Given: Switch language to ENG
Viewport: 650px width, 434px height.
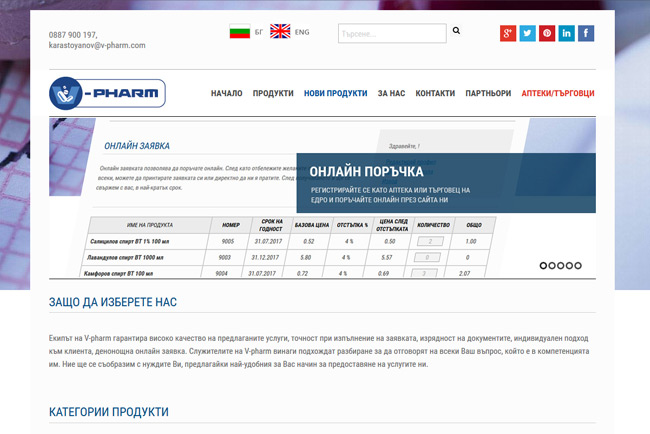Looking at the screenshot, I should [x=302, y=32].
